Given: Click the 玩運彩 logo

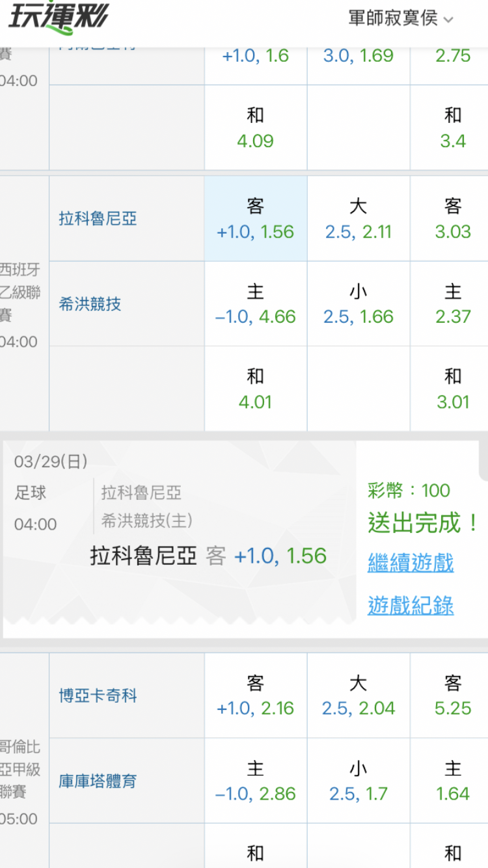Looking at the screenshot, I should click(59, 18).
